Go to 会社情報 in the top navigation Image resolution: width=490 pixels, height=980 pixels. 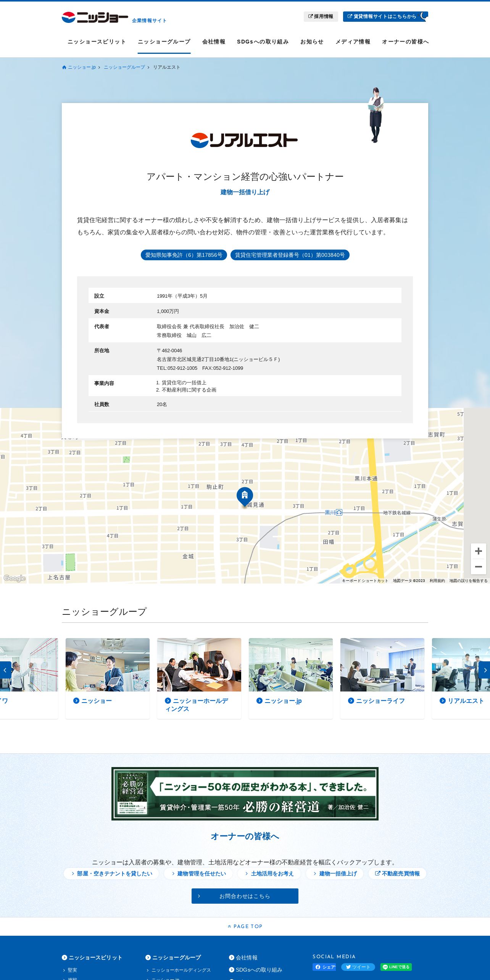214,42
